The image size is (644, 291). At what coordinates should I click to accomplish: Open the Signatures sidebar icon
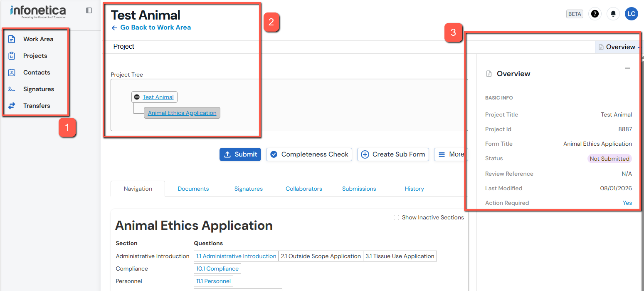12,89
